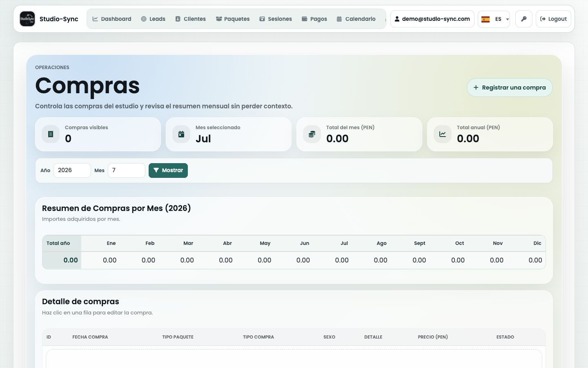Focus the Mes number field
The image size is (588, 368).
coord(127,171)
